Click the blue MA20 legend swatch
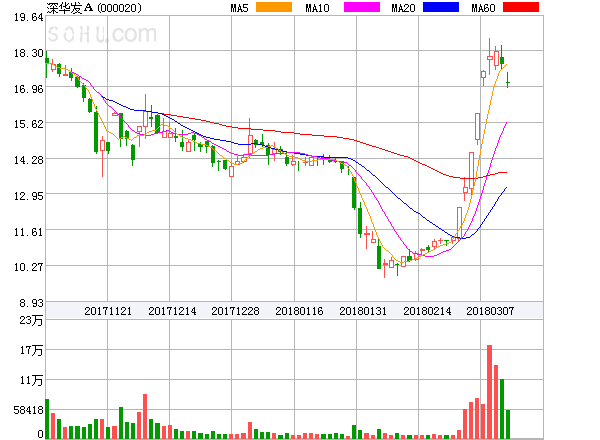600x440 pixels. pyautogui.click(x=441, y=7)
